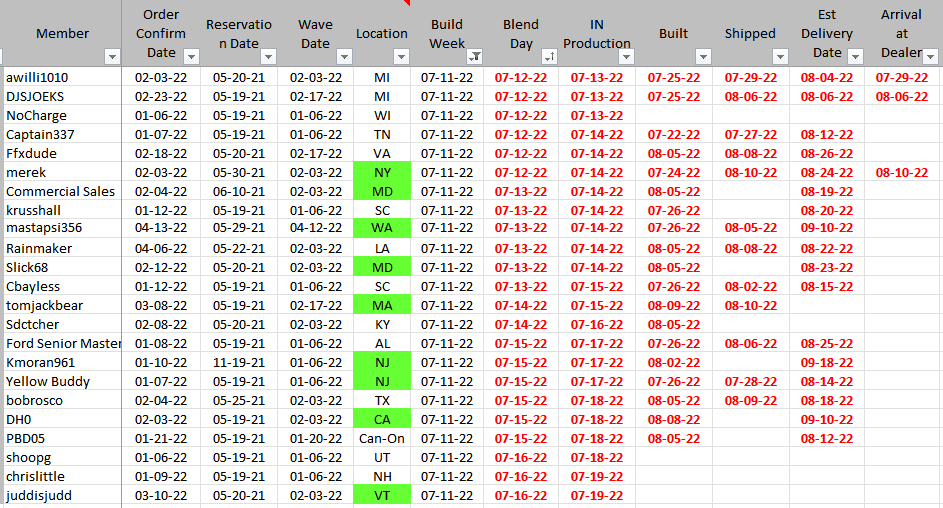Click the Commercial Sales member cell
943x508 pixels.
pos(62,192)
